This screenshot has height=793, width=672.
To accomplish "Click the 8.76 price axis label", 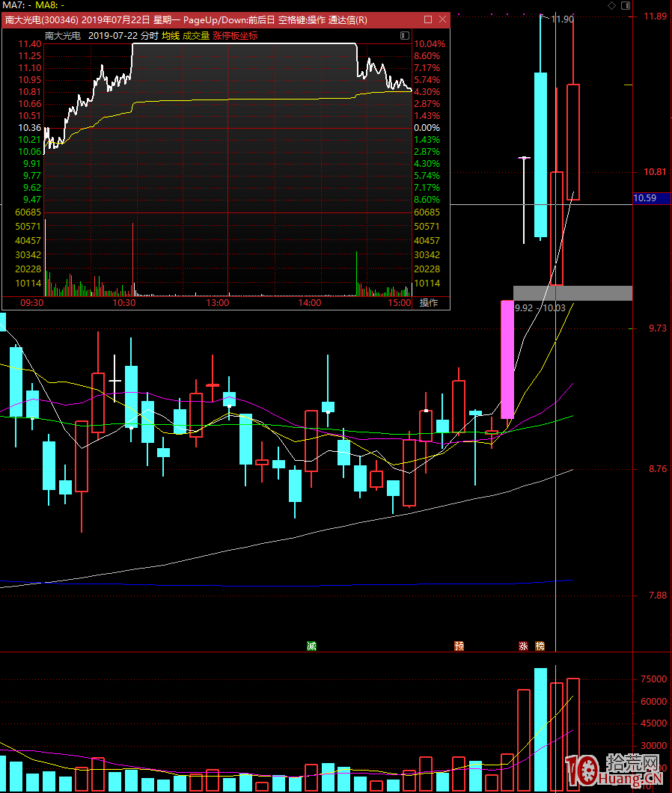I will (x=657, y=469).
